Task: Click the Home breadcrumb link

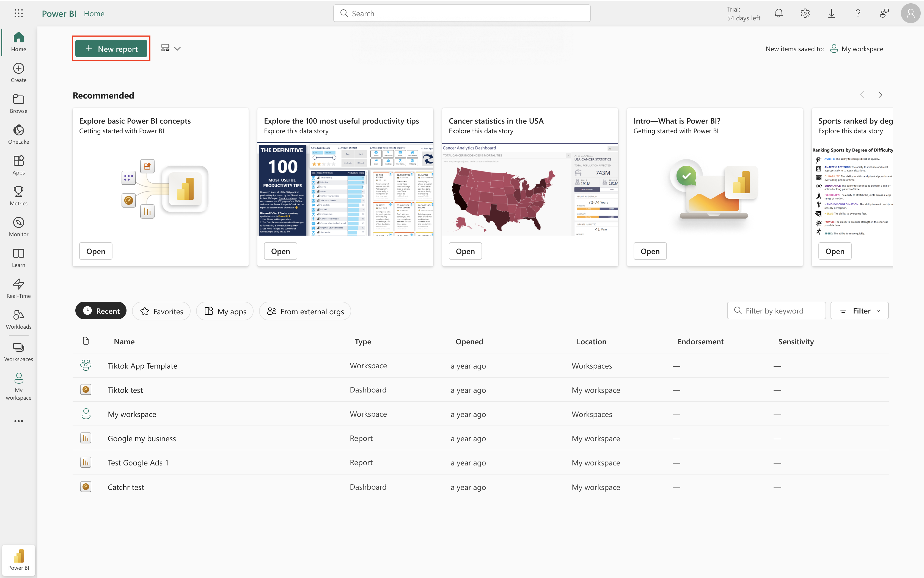Action: click(x=94, y=14)
